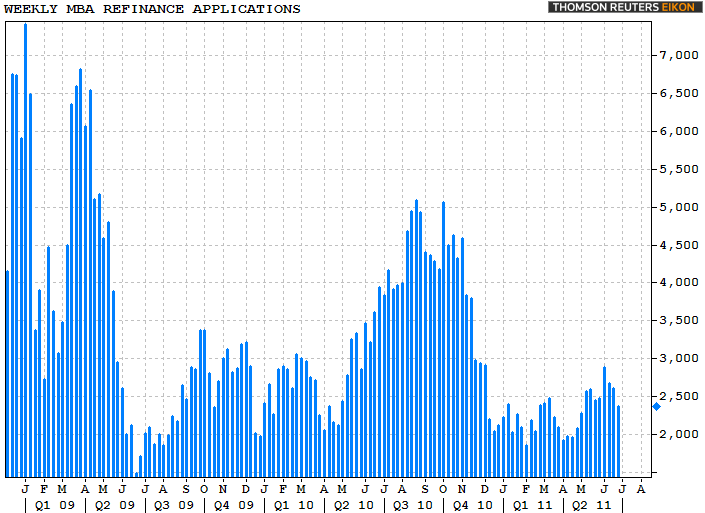Select the tallest bar in the chart
Screen dimensions: 705x513
coord(25,250)
